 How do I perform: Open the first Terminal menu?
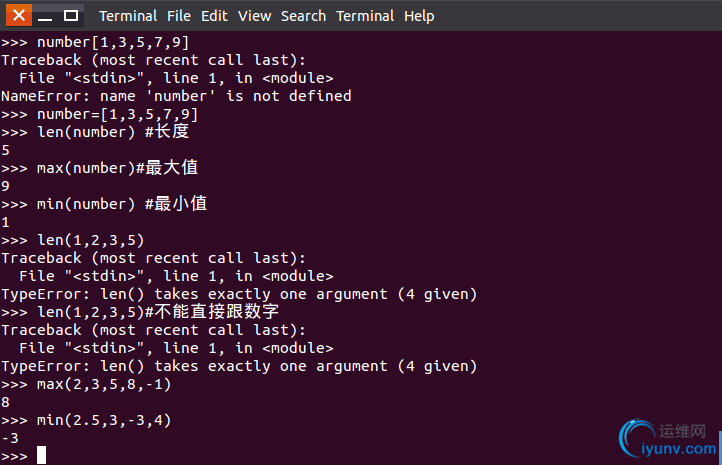[x=128, y=16]
